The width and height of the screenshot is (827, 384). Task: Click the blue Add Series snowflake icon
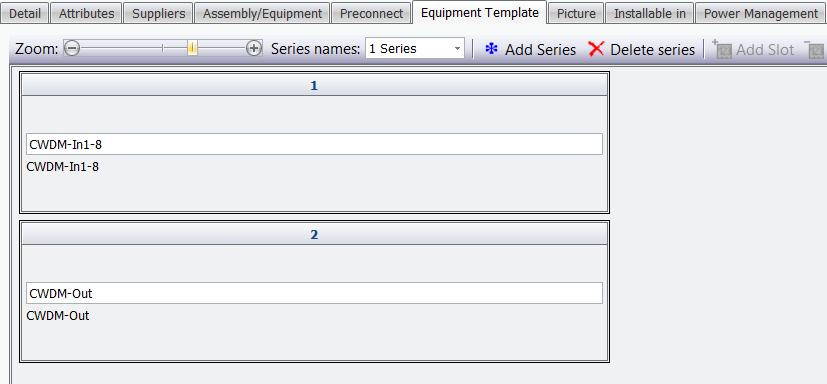[492, 49]
